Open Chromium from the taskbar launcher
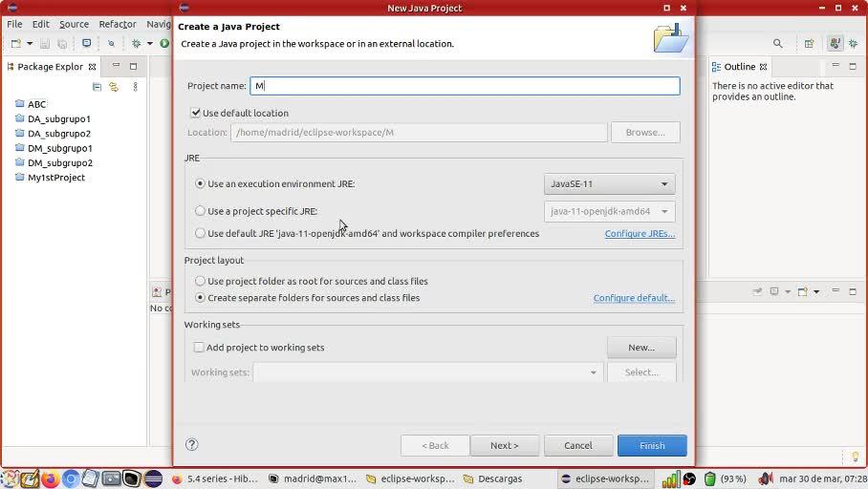Viewport: 868px width, 489px height. (71, 478)
